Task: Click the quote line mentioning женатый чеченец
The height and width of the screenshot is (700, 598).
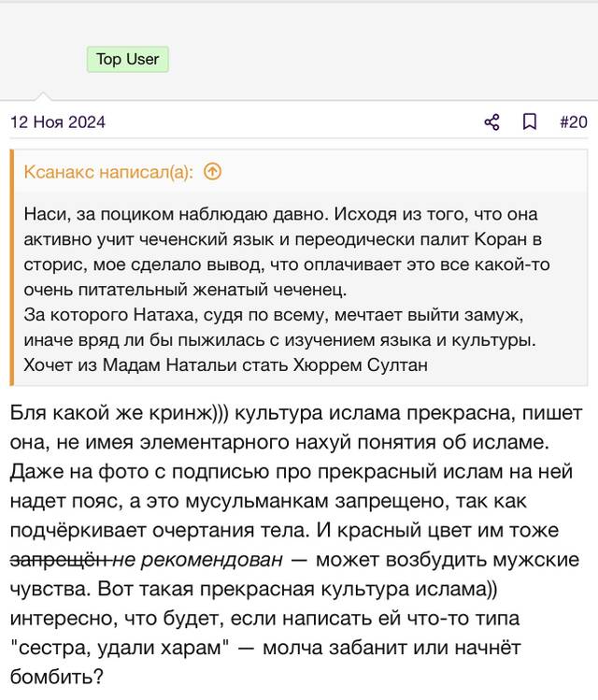Action: tap(185, 290)
